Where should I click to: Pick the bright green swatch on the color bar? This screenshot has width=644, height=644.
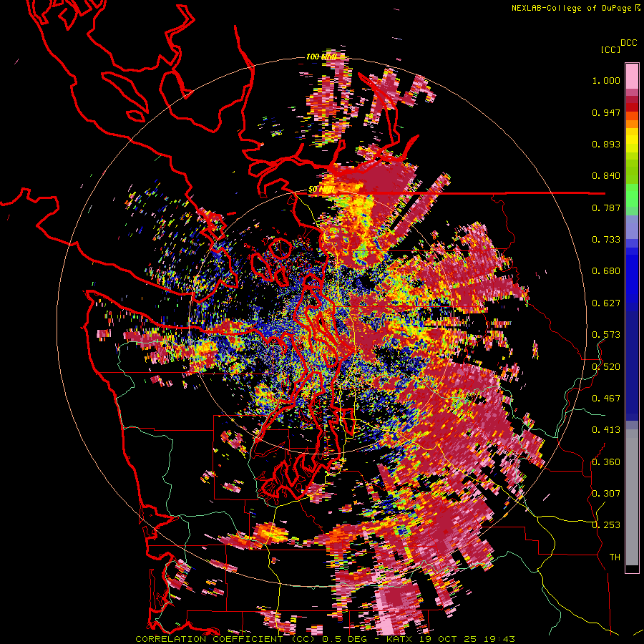coord(632,195)
